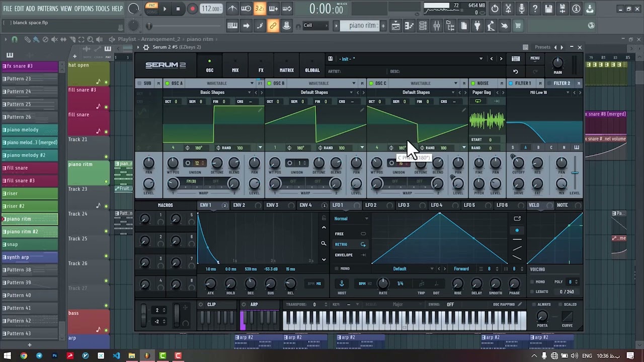Click the OSC mapping pencil icon

pyautogui.click(x=520, y=304)
